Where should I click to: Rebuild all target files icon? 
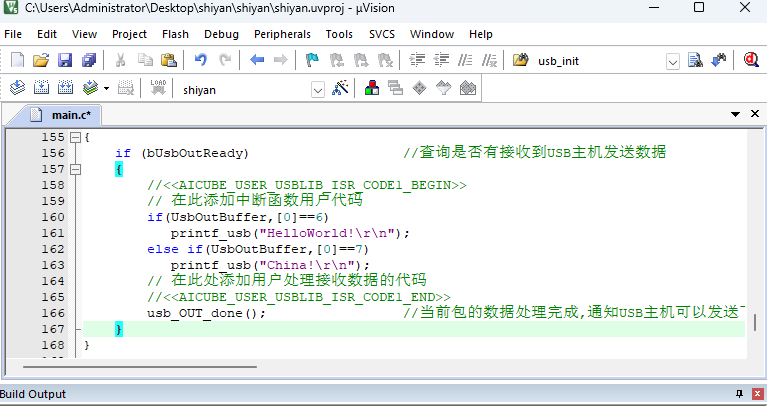66,88
